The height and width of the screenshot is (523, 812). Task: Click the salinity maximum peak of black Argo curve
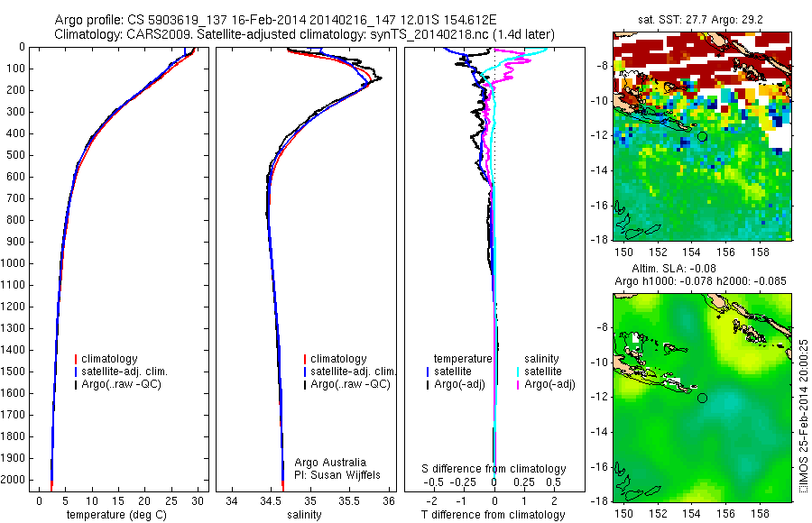click(380, 78)
